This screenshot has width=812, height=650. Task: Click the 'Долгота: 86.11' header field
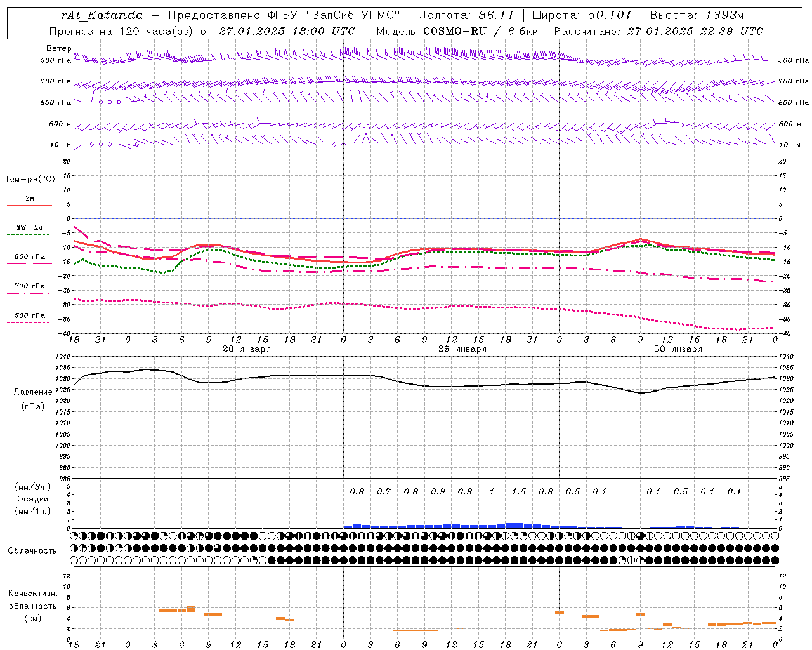[x=466, y=15]
